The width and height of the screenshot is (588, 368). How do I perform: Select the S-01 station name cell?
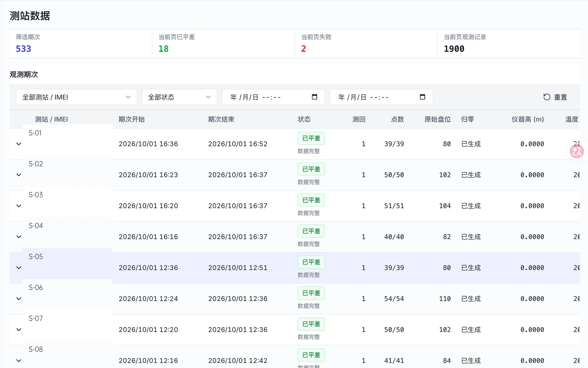click(x=35, y=133)
